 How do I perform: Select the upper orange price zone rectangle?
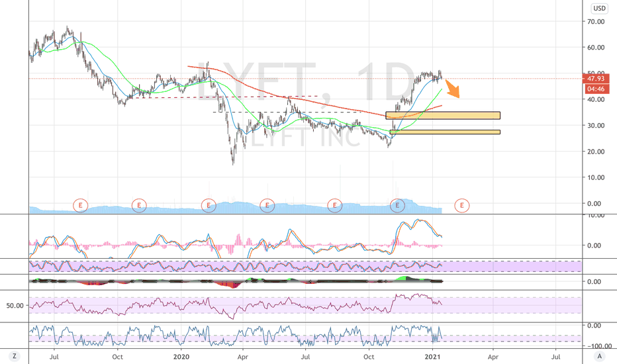pyautogui.click(x=443, y=115)
